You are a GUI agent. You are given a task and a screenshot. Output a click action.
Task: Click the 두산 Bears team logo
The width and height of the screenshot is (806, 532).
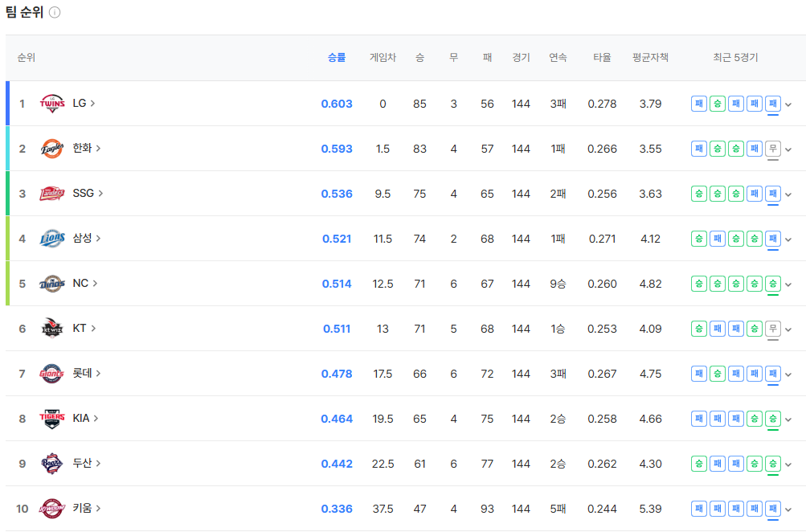point(52,463)
